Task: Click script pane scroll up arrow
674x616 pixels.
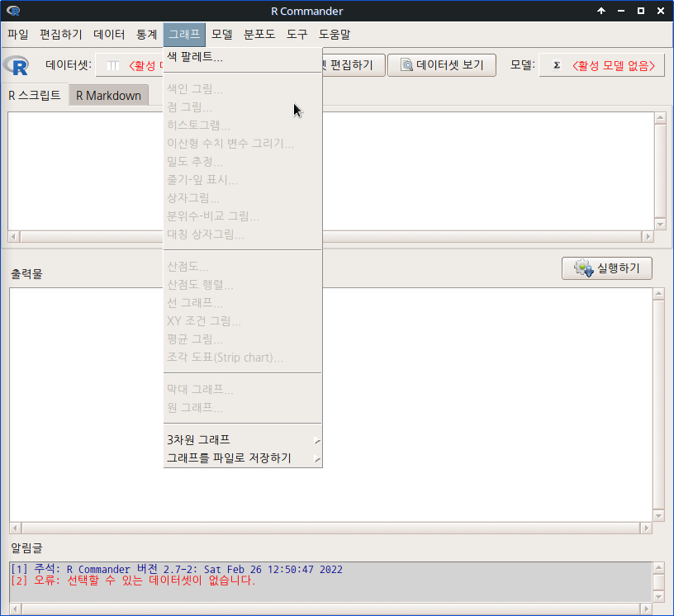Action: coord(660,118)
